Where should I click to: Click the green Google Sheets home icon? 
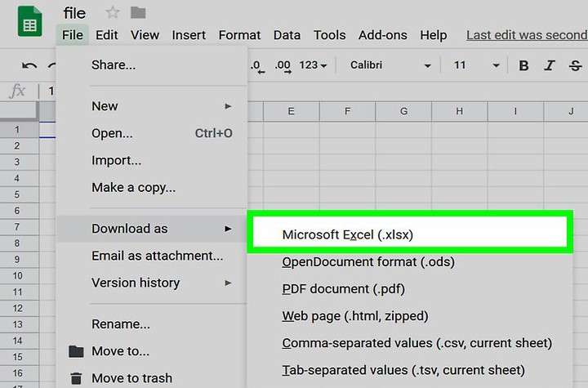click(x=29, y=21)
